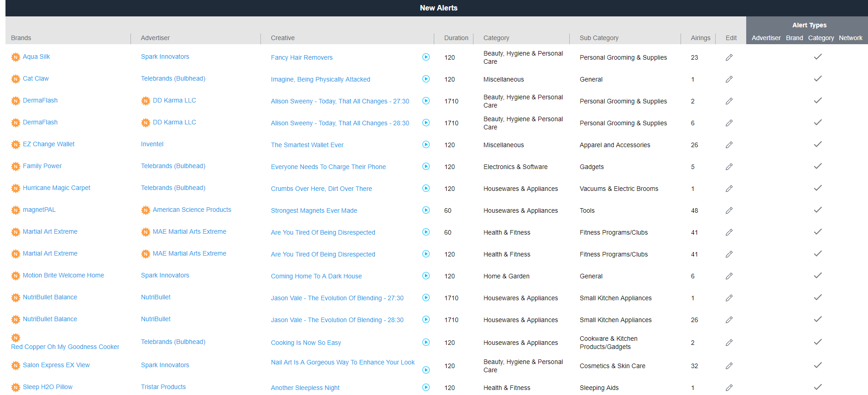Image resolution: width=868 pixels, height=395 pixels.
Task: Click new badge next to DD Karma LLC, 27:30 row
Action: 146,101
